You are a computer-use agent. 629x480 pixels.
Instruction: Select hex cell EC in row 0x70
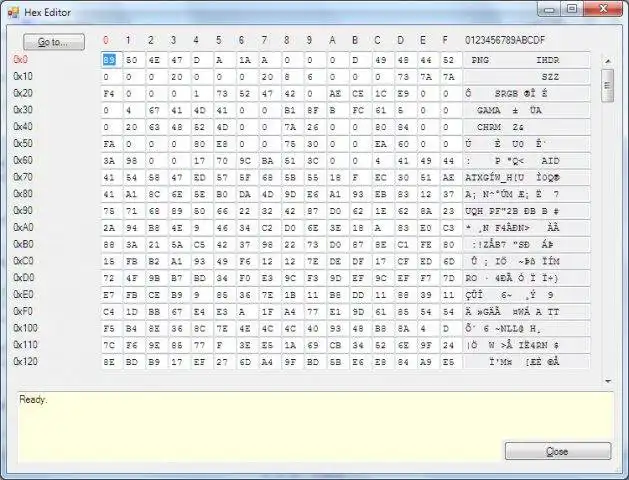[381, 178]
